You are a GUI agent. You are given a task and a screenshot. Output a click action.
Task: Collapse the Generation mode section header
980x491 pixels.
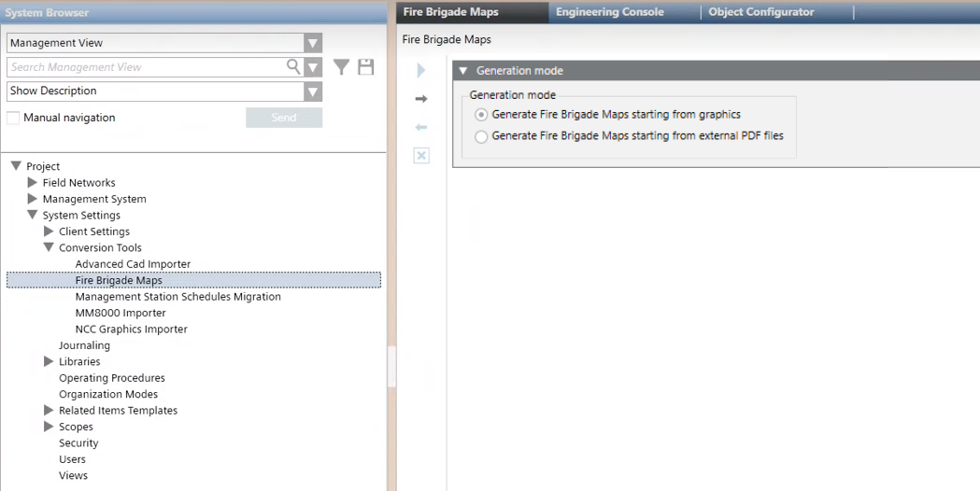(463, 71)
